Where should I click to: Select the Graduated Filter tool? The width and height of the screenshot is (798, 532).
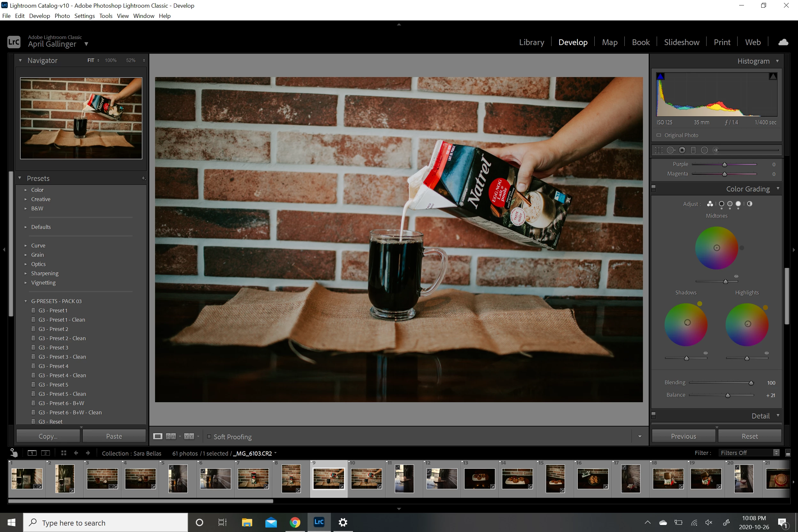pos(693,150)
